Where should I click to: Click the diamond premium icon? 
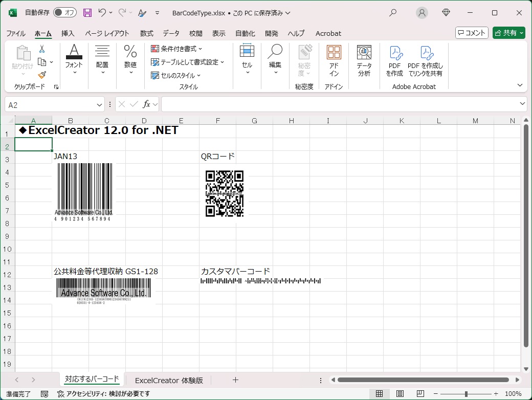446,13
